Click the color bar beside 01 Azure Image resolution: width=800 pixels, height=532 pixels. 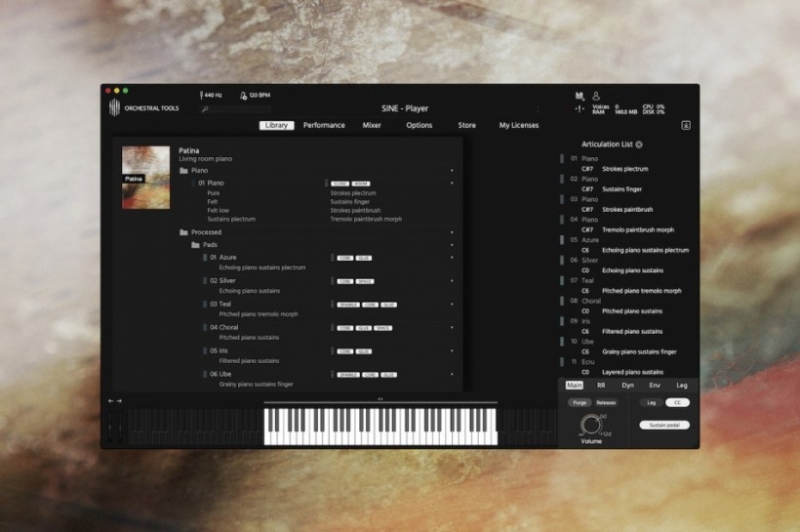[x=205, y=258]
